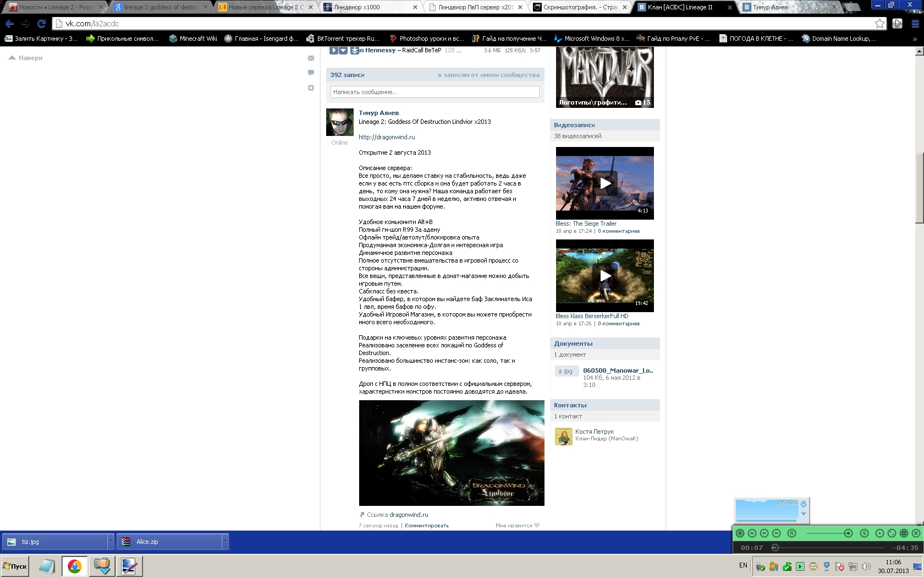Click the resize-arrows button in mini player
This screenshot has width=924, height=578.
pyautogui.click(x=892, y=533)
